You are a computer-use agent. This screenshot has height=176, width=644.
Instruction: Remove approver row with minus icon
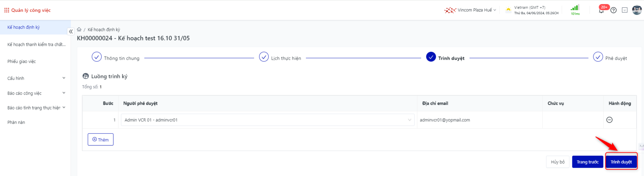click(610, 120)
